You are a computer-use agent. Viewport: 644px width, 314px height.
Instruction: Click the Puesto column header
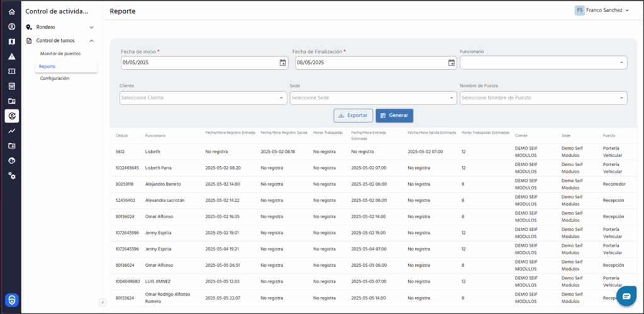[609, 135]
